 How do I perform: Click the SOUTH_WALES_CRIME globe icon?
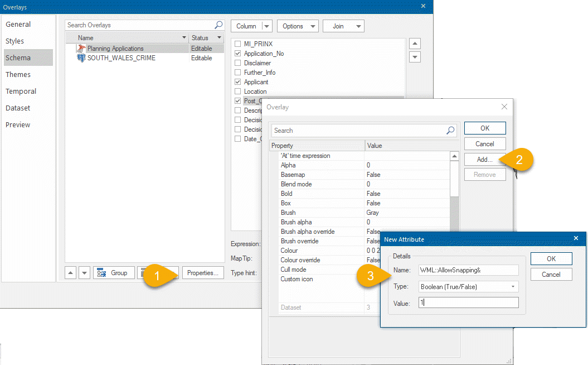pos(81,58)
